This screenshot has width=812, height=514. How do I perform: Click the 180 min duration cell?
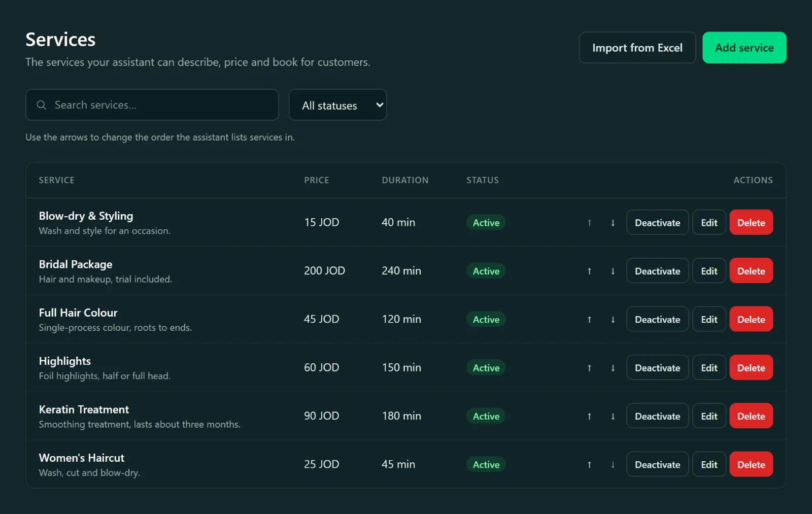401,416
